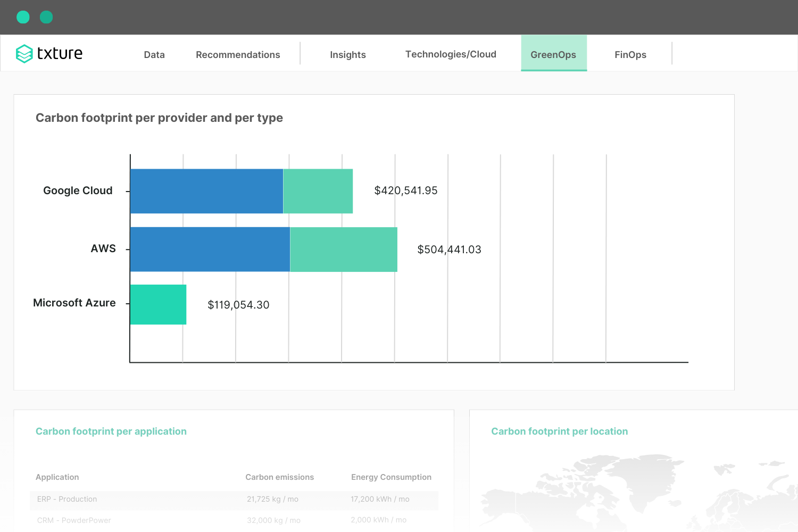798x532 pixels.
Task: Select the GreenOps tab
Action: pyautogui.click(x=553, y=53)
